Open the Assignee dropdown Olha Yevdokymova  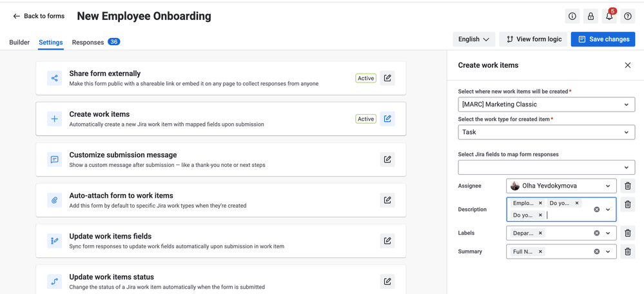(561, 186)
